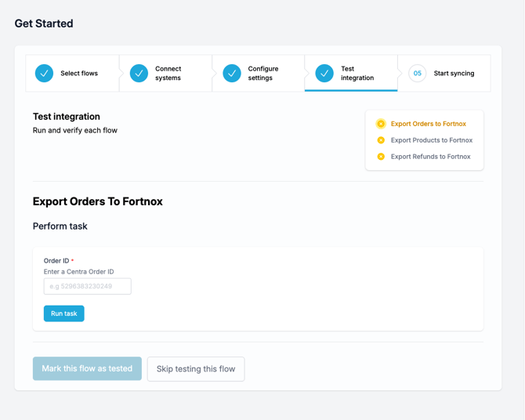Focus the Order ID input field
Viewport: 525px width, 420px height.
[x=87, y=287]
